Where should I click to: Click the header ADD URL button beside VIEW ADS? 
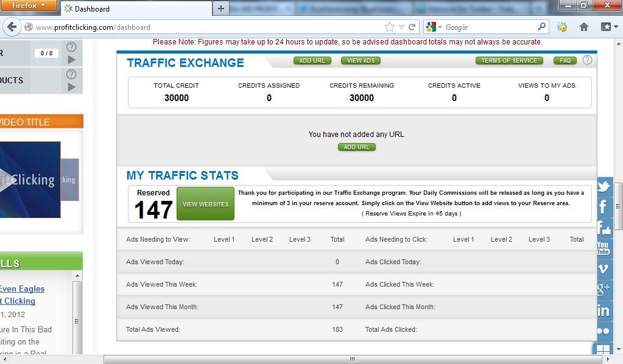(x=312, y=61)
